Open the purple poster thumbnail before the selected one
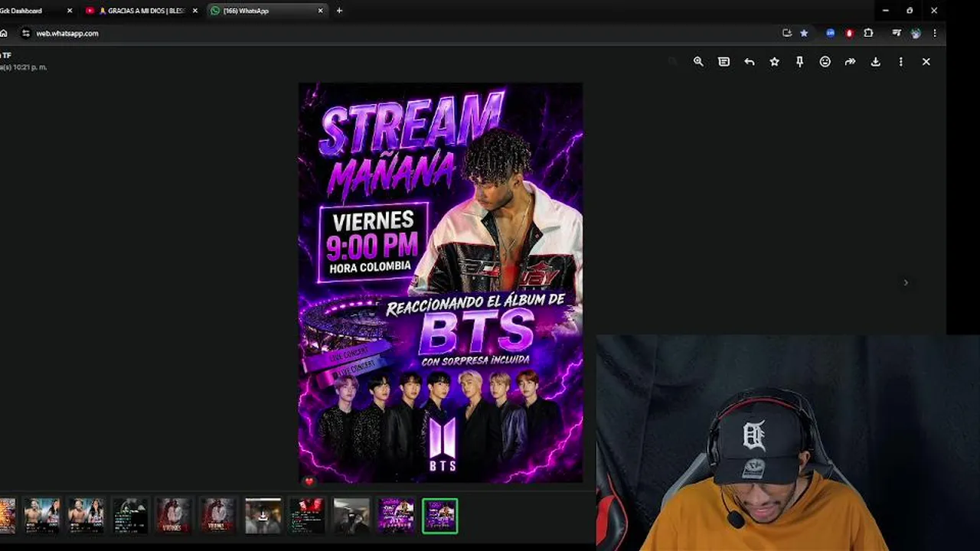This screenshot has height=551, width=980. [396, 516]
